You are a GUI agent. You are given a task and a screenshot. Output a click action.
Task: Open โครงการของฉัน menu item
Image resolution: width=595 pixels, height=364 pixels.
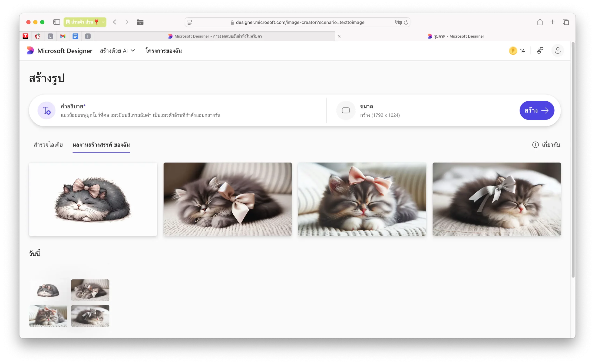coord(163,51)
